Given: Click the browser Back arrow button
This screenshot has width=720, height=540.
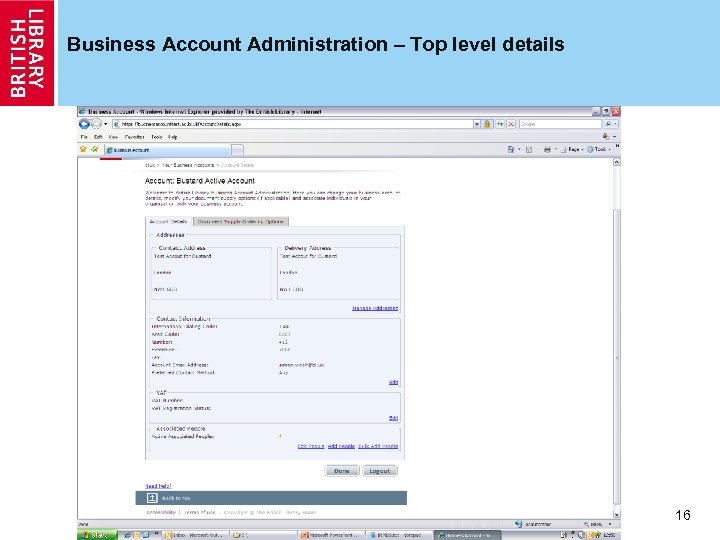Looking at the screenshot, I should tap(84, 124).
